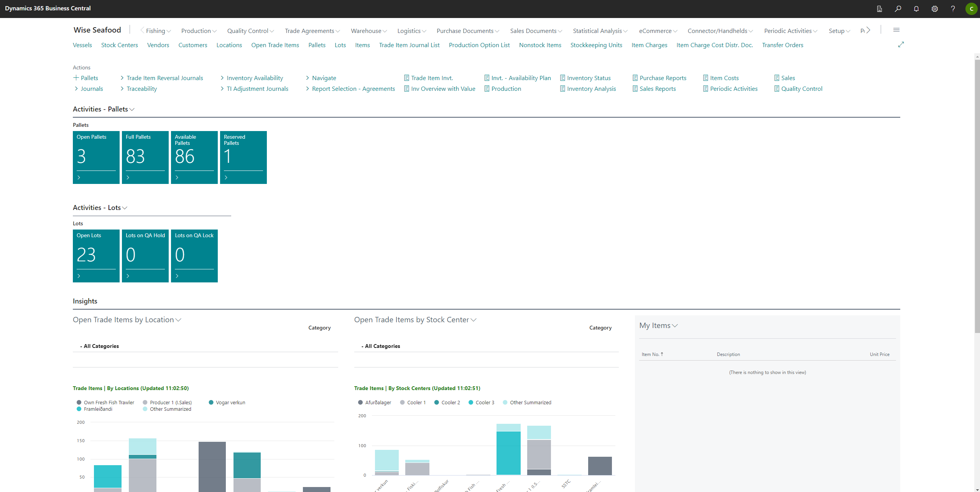Go to the Vessels list

82,45
